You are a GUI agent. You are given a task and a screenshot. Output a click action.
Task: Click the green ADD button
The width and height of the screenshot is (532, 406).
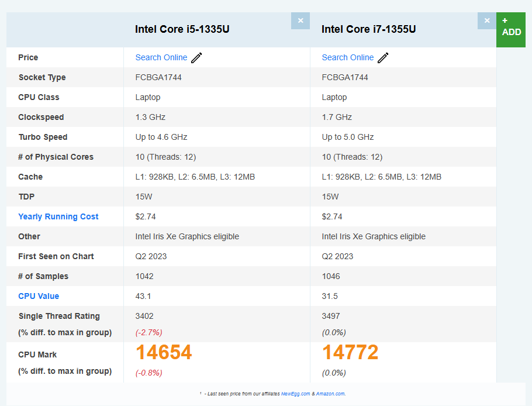510,30
